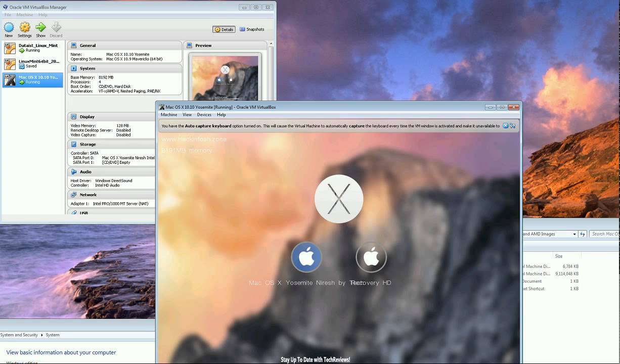Image resolution: width=620 pixels, height=364 pixels.
Task: Click the VirtualBox Manager title bar cube icon
Action: [6, 7]
